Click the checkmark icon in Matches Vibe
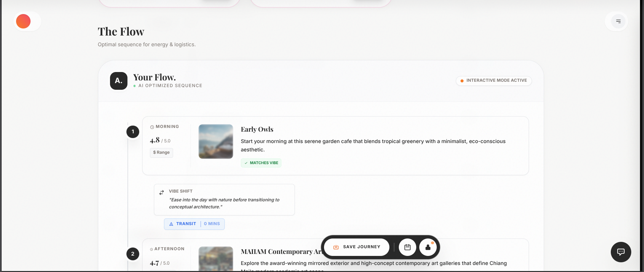 coord(246,163)
